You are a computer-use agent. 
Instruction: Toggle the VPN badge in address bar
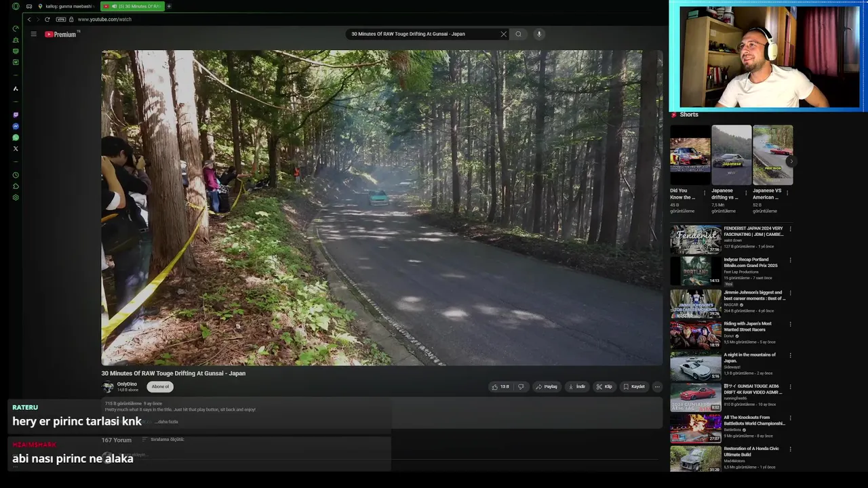(x=61, y=19)
